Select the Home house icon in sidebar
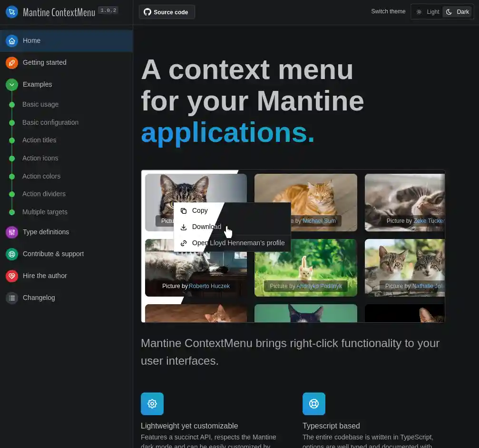This screenshot has width=479, height=448. pyautogui.click(x=11, y=40)
